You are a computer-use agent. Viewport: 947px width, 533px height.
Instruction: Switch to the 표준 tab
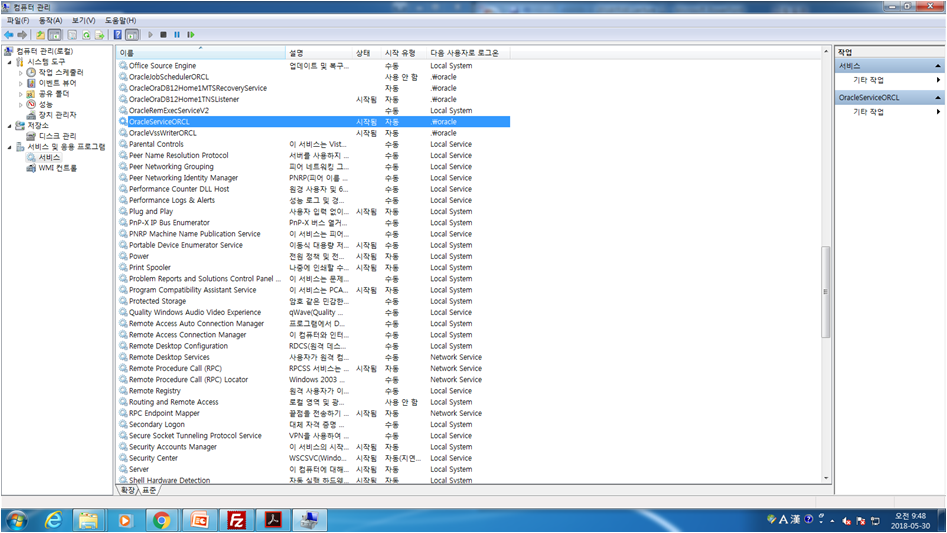(x=149, y=490)
